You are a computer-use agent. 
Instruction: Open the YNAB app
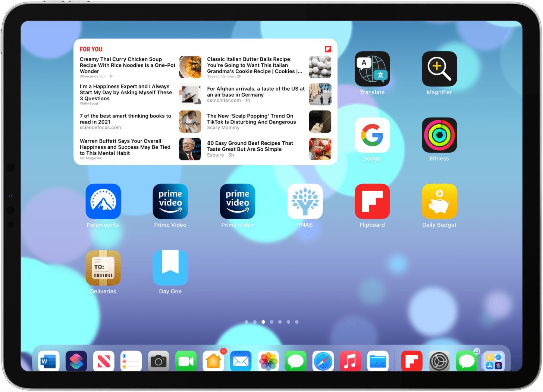click(305, 201)
